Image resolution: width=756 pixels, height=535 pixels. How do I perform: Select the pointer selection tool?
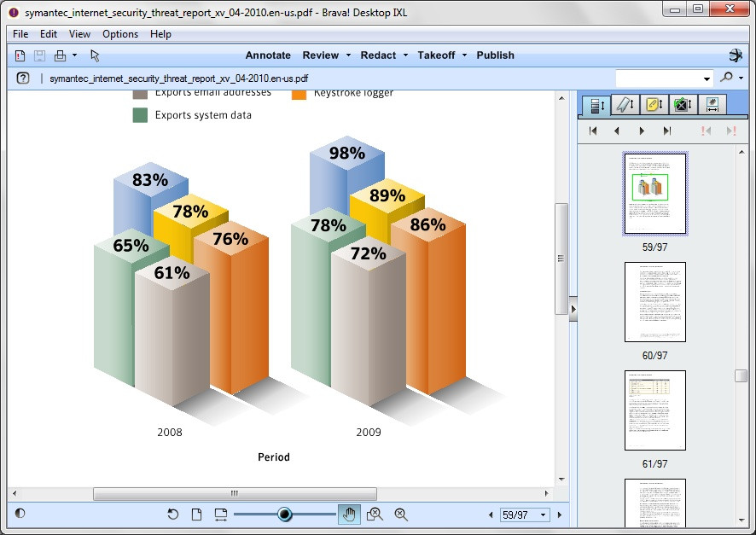pyautogui.click(x=95, y=56)
